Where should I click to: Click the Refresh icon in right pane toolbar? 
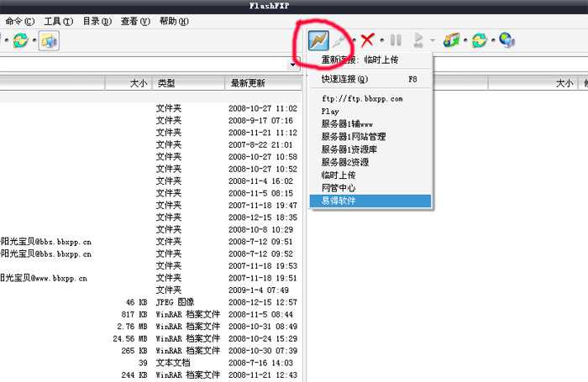pyautogui.click(x=480, y=40)
